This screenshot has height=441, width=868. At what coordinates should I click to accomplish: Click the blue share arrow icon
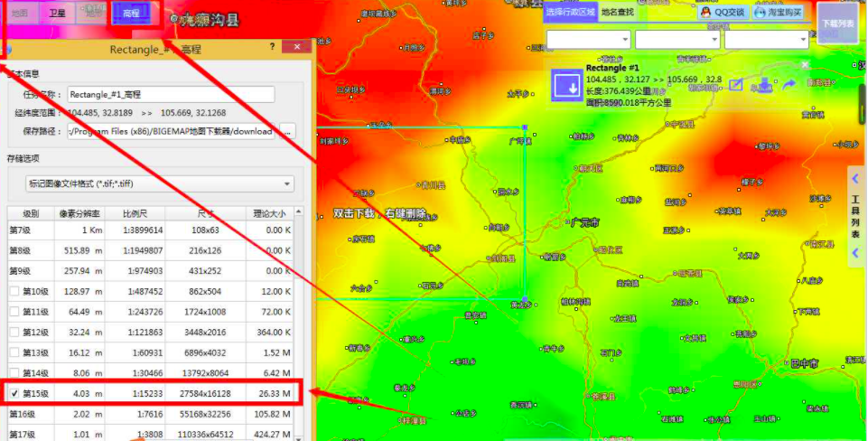point(789,85)
